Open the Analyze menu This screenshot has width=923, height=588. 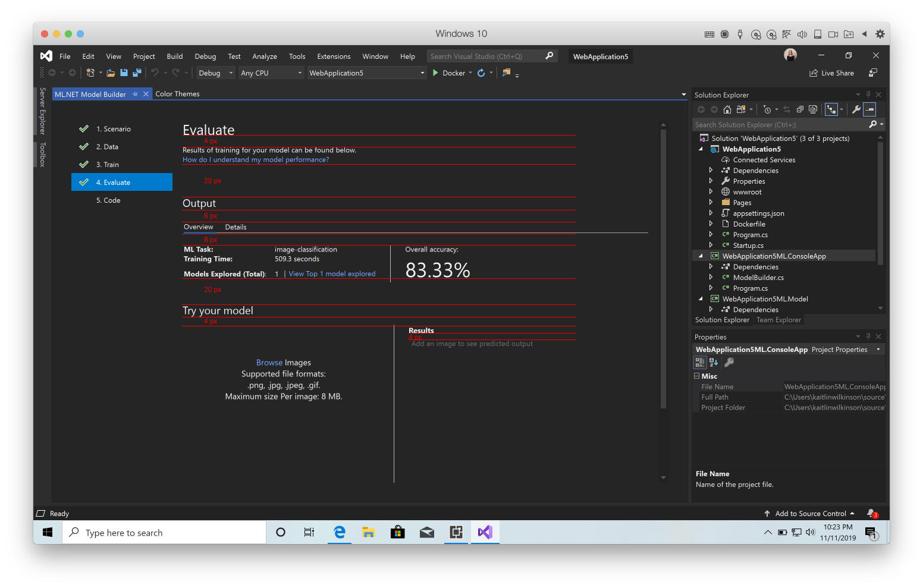[x=265, y=56]
